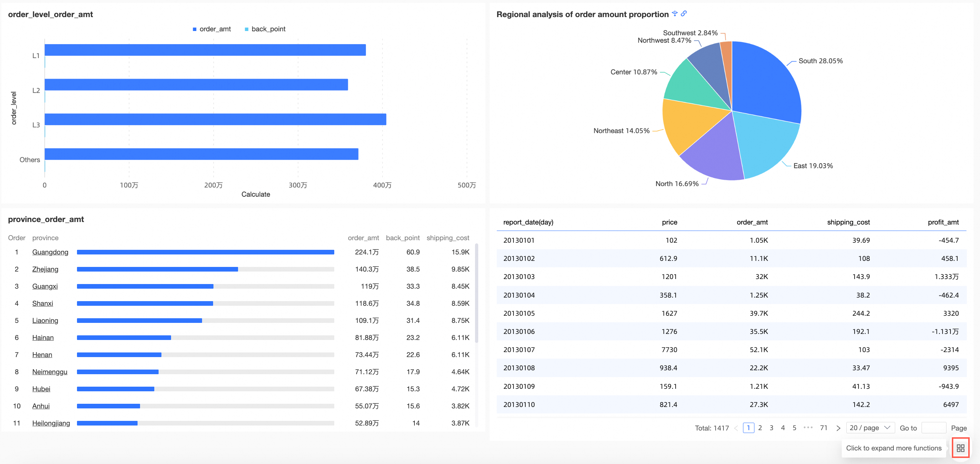Open the Heilongjiang province link
This screenshot has height=464, width=980.
[x=51, y=423]
